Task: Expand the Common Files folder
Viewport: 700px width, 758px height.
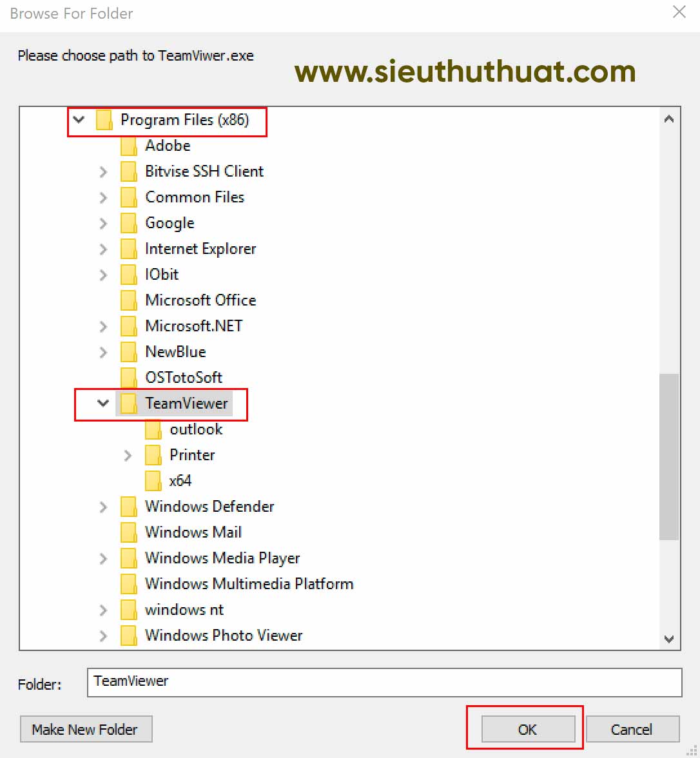Action: 103,197
